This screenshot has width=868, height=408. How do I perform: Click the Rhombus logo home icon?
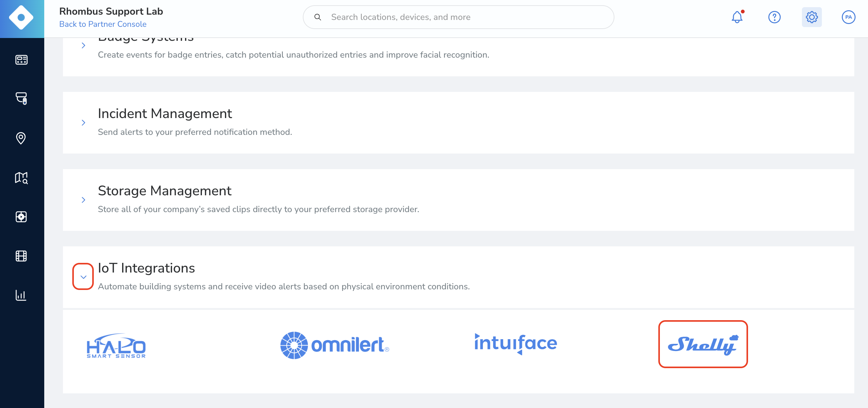click(21, 17)
